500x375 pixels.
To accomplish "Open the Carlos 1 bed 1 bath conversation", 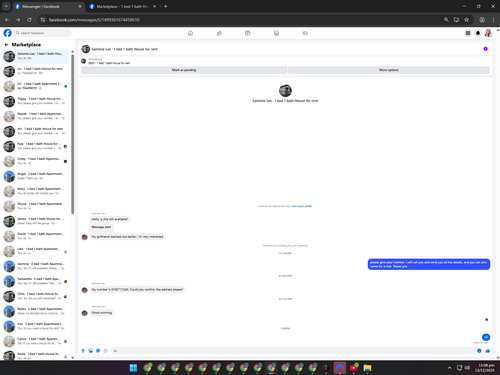I will [35, 341].
